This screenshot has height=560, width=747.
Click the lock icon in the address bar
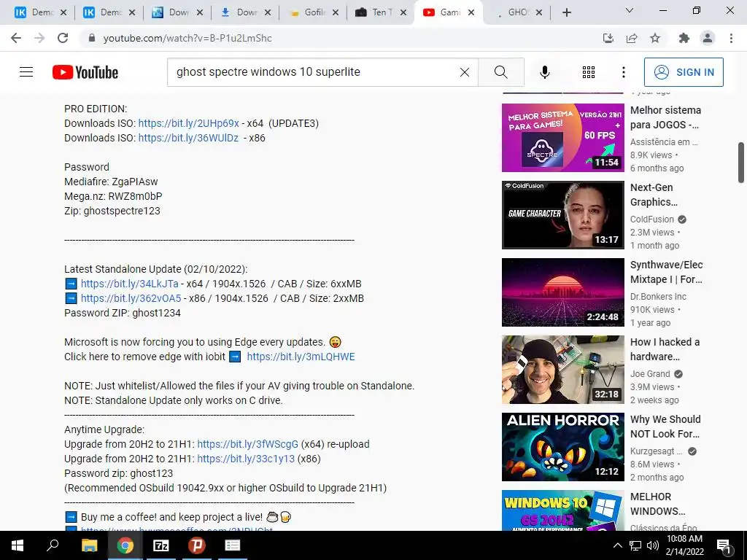tap(92, 38)
